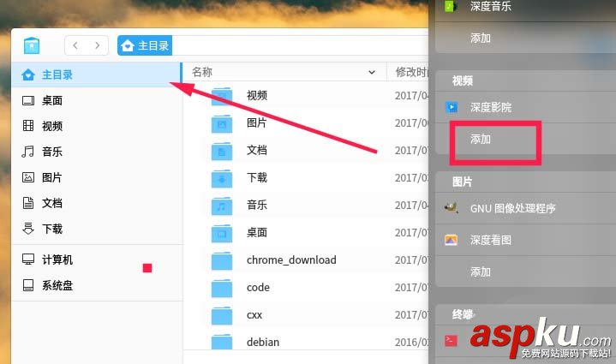Click the terminal app icon under 终端

coord(451,340)
